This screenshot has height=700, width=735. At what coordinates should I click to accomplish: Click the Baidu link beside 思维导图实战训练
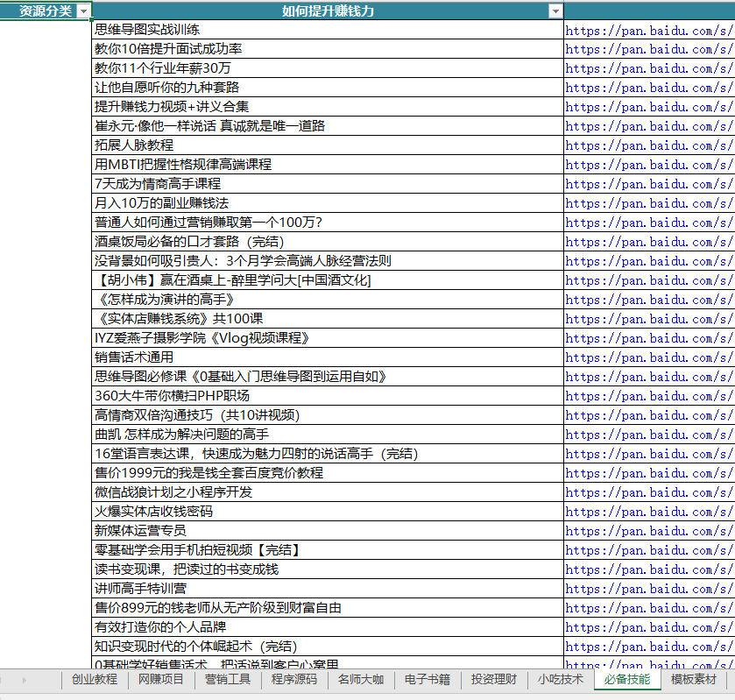[x=648, y=30]
